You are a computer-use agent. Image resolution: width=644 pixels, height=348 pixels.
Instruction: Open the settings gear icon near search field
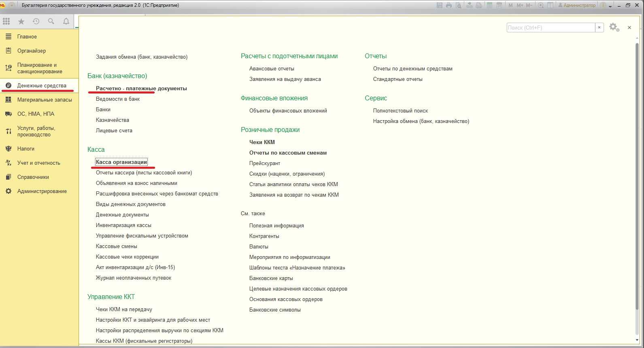point(614,28)
